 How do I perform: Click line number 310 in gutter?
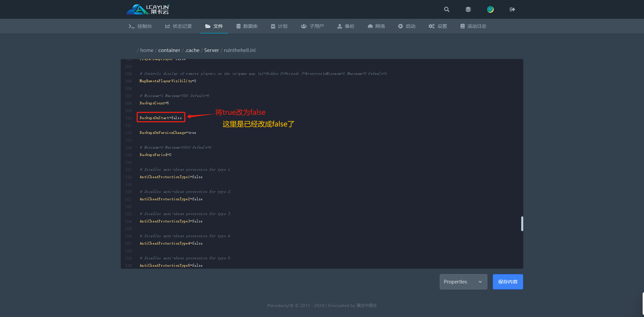128,118
